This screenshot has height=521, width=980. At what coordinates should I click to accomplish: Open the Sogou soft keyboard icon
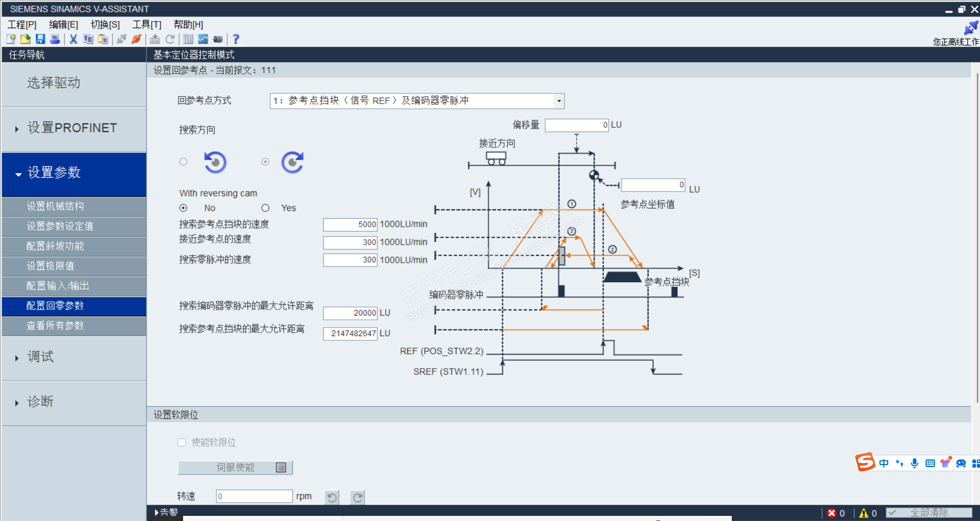pyautogui.click(x=930, y=463)
